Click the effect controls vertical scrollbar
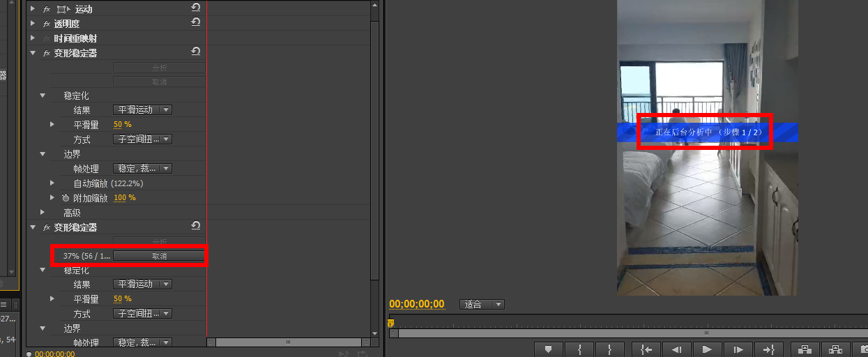The image size is (868, 357). tap(375, 150)
